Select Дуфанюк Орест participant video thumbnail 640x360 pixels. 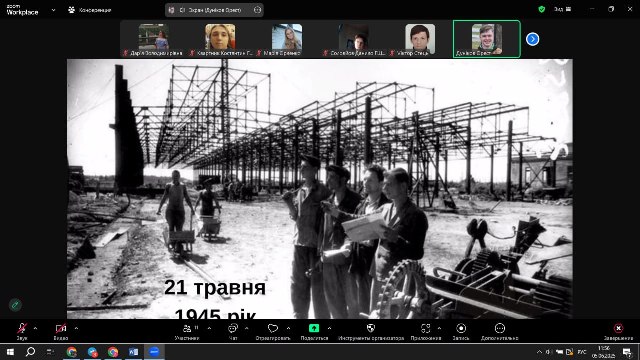pos(487,39)
